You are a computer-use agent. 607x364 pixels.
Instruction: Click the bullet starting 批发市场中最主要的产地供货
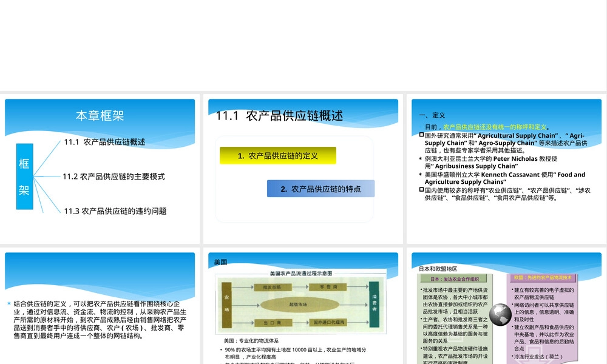tap(453, 300)
